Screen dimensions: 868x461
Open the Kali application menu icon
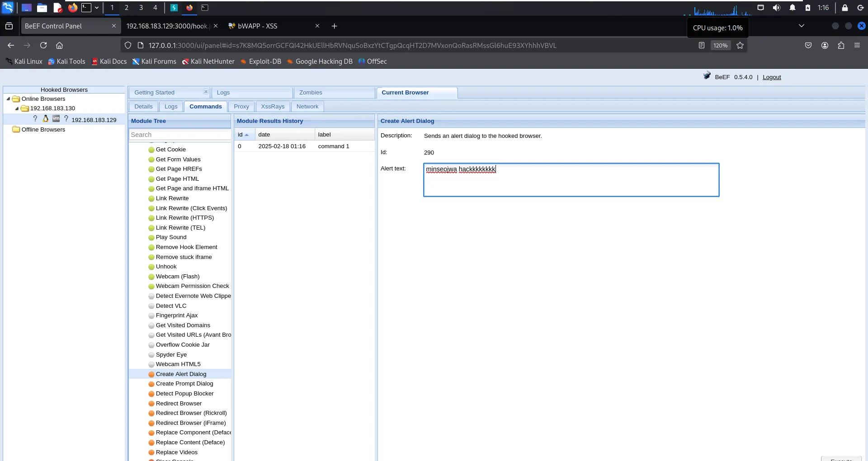(x=8, y=8)
